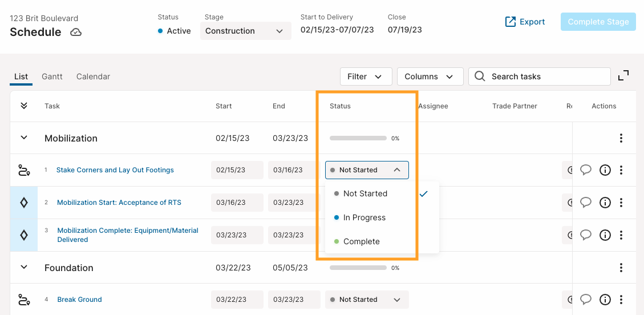Click the Foundation 0% progress bar

358,268
